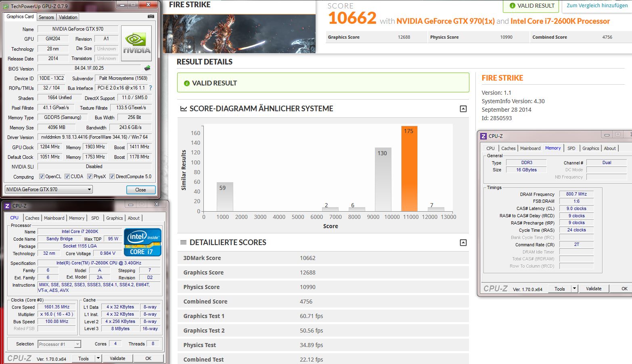Viewport: 632px width, 364px height.
Task: Click the Close button in GPU-Z
Action: (x=140, y=190)
